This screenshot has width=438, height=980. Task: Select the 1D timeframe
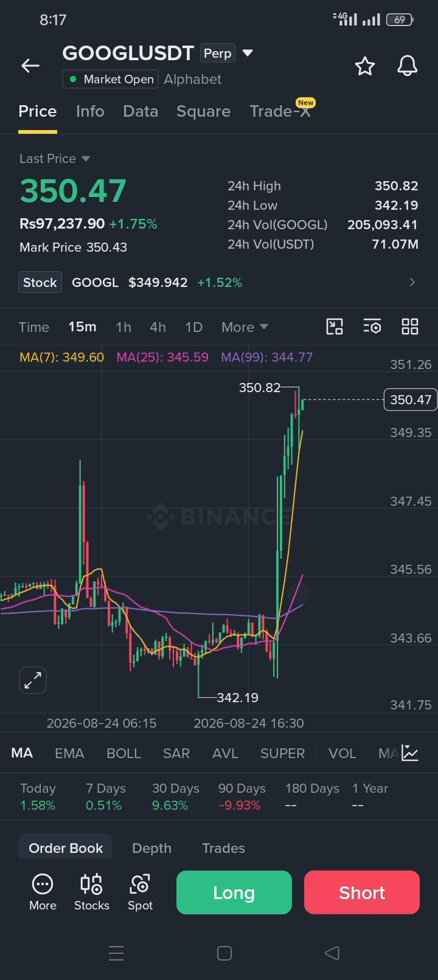tap(193, 327)
